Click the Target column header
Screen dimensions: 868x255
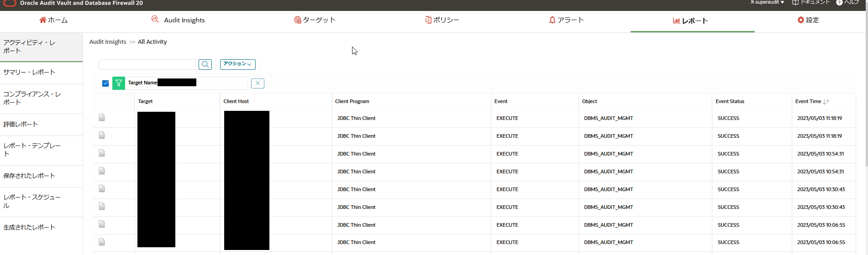pyautogui.click(x=145, y=102)
